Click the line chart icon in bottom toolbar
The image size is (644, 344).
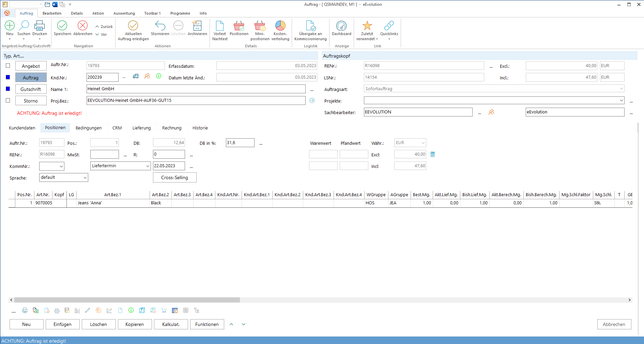point(109,310)
